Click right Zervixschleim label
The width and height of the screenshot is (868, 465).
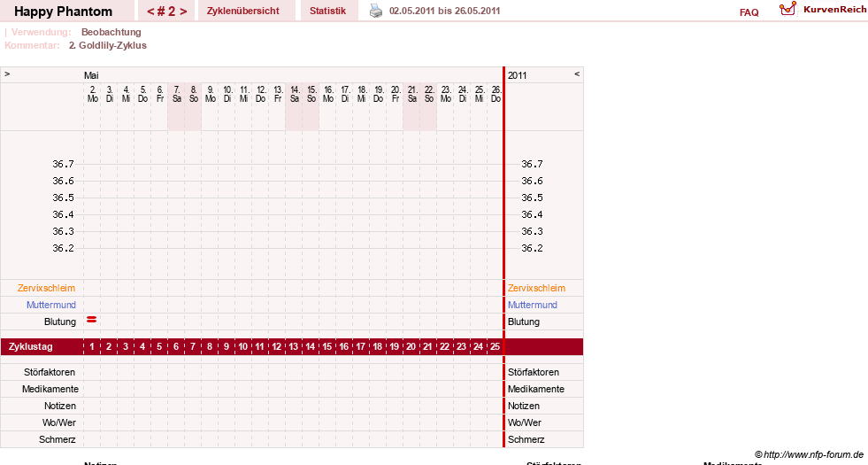[536, 288]
